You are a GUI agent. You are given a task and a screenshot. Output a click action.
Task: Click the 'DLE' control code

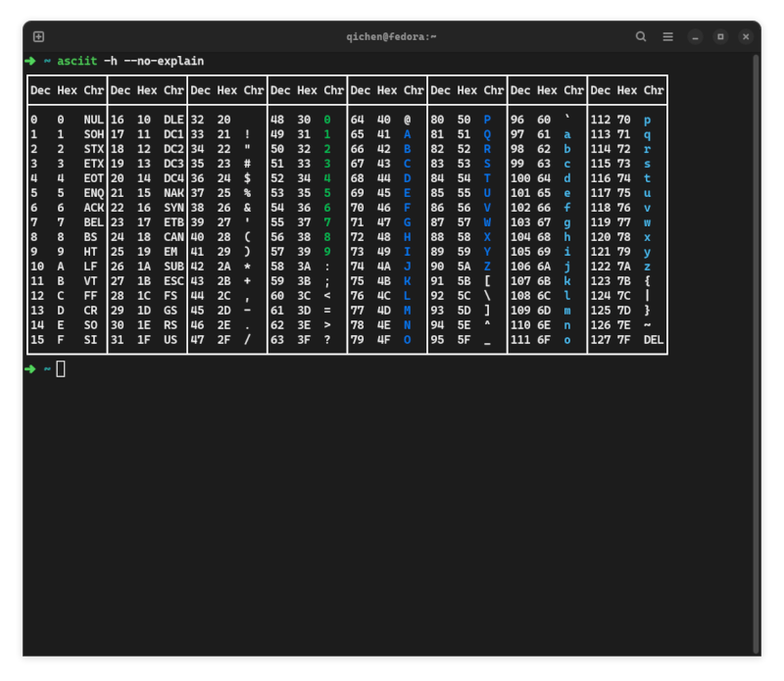pyautogui.click(x=173, y=120)
